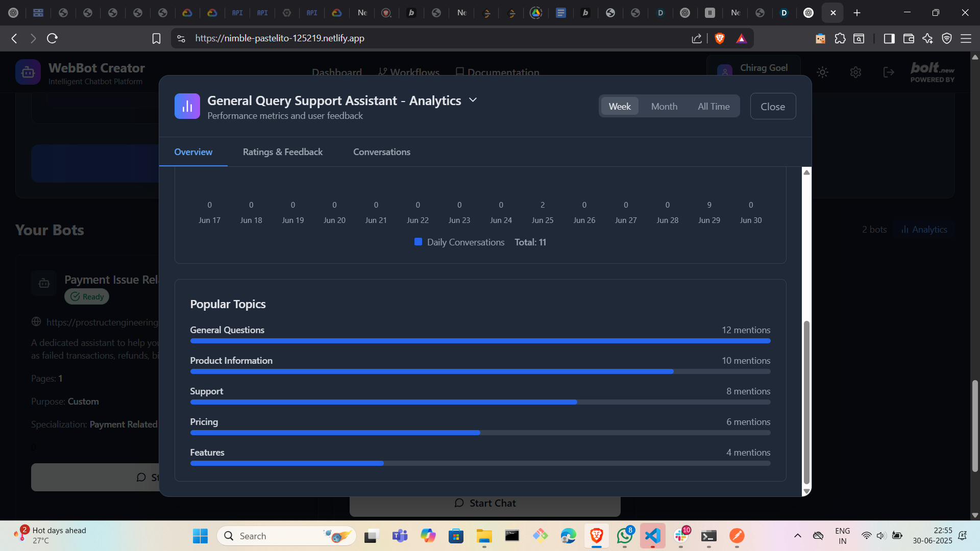Image resolution: width=980 pixels, height=551 pixels.
Task: Open Ratings & Feedback tab
Action: [x=282, y=152]
